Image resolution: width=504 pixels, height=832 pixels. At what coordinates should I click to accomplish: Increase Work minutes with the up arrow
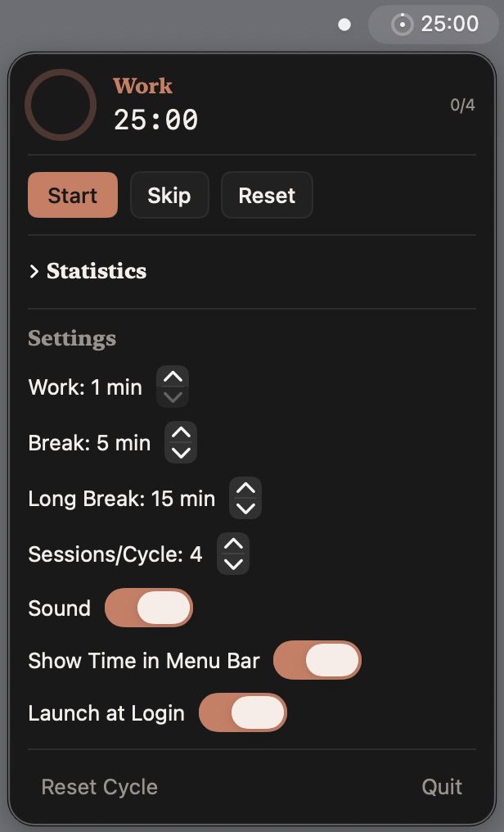(x=173, y=377)
